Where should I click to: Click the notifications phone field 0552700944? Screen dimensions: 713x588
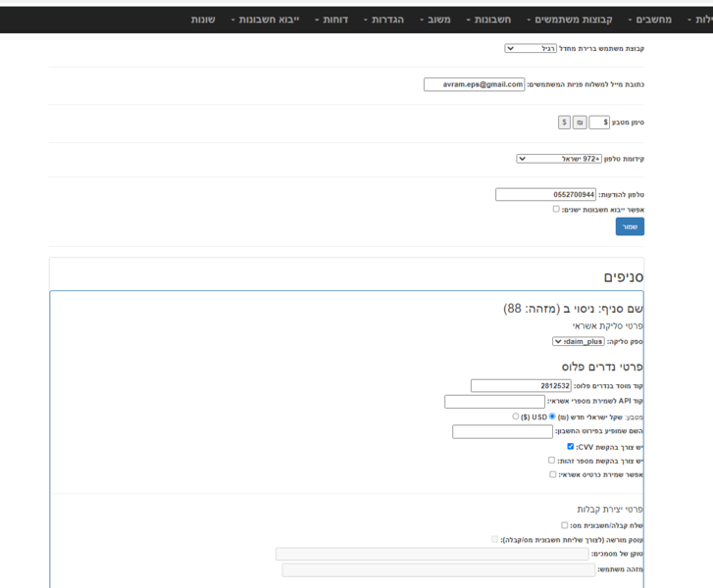(x=545, y=194)
